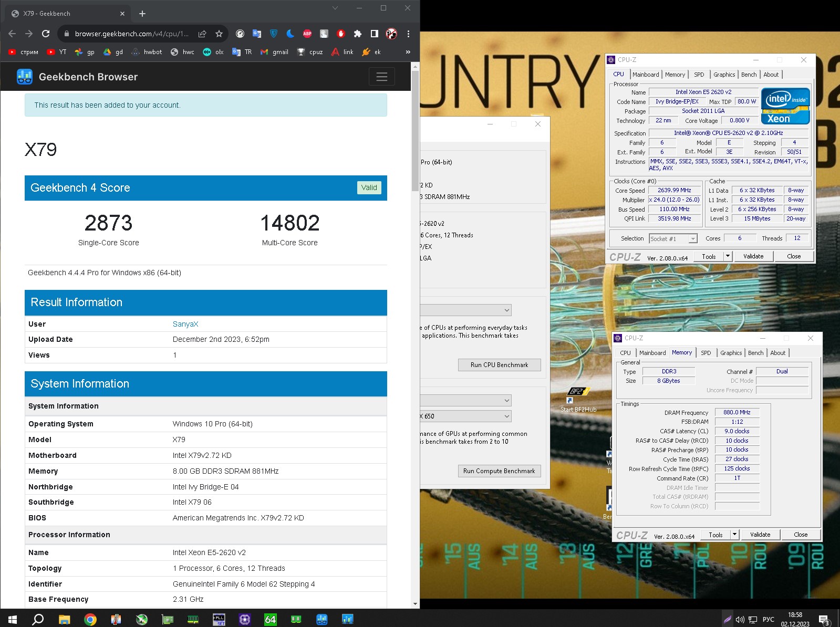Image resolution: width=840 pixels, height=627 pixels.
Task: Open the red stop-hand extension icon
Action: tap(341, 34)
